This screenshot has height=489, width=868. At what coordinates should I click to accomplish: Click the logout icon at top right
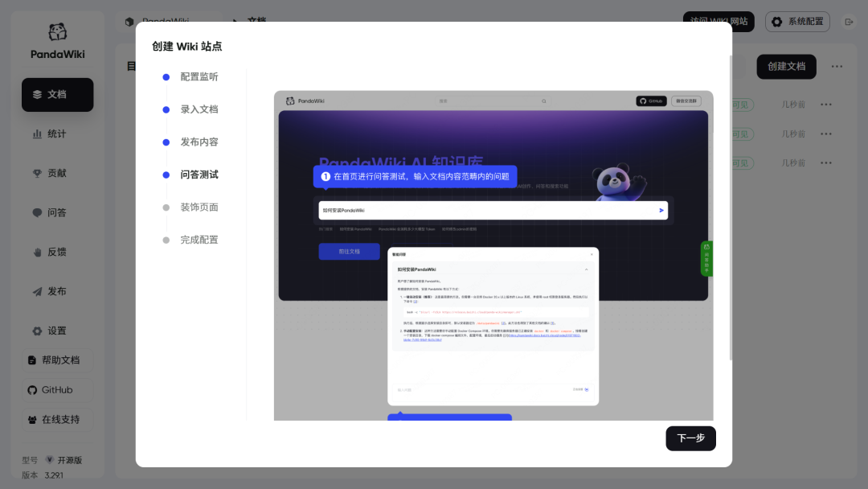849,22
